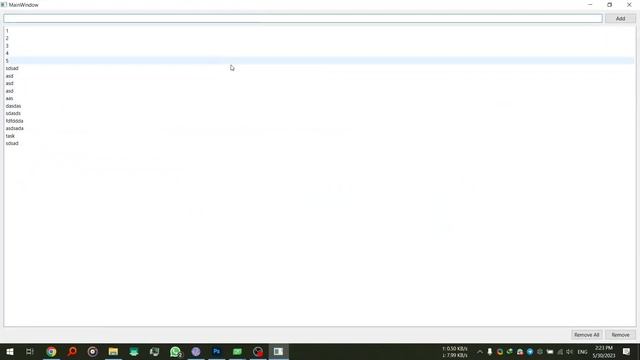Open the purple round app on taskbar

point(196,351)
